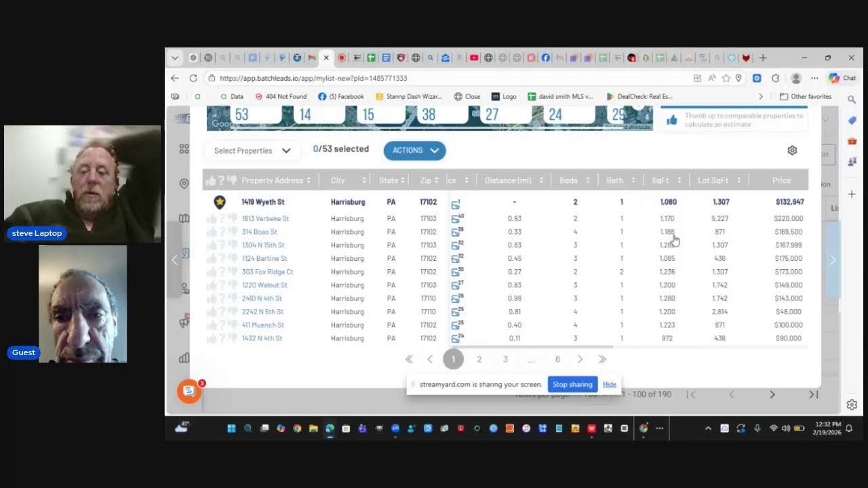Go to page 2 of comparables
868x488 pixels.
[x=479, y=359]
